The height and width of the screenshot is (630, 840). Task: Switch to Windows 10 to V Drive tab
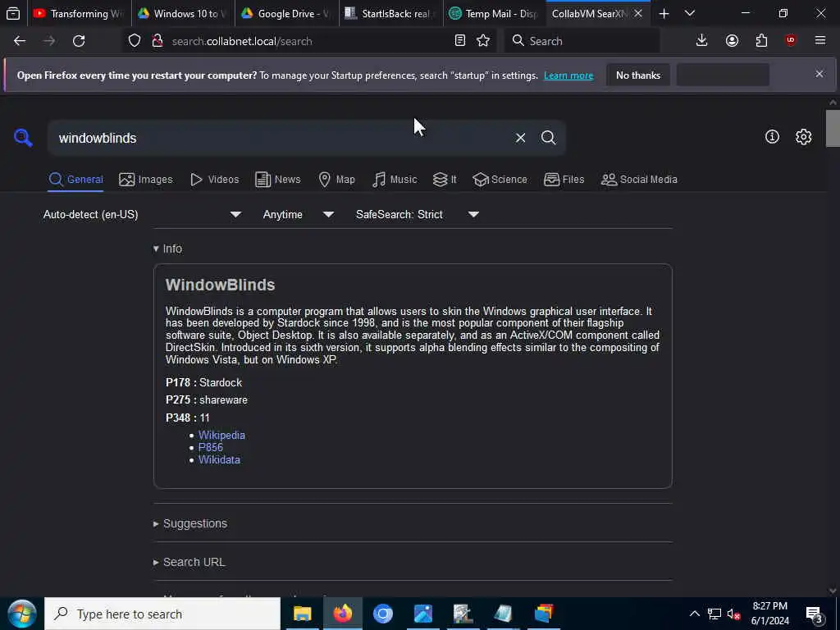tap(183, 13)
